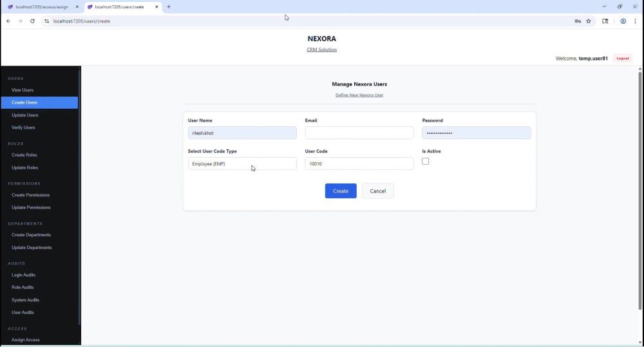
Task: Click the Password field
Action: point(476,133)
